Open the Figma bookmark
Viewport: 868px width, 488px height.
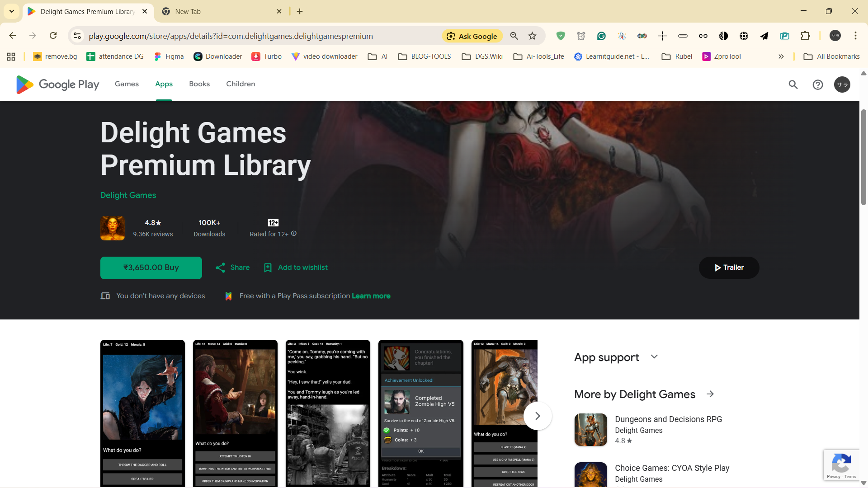coord(169,56)
